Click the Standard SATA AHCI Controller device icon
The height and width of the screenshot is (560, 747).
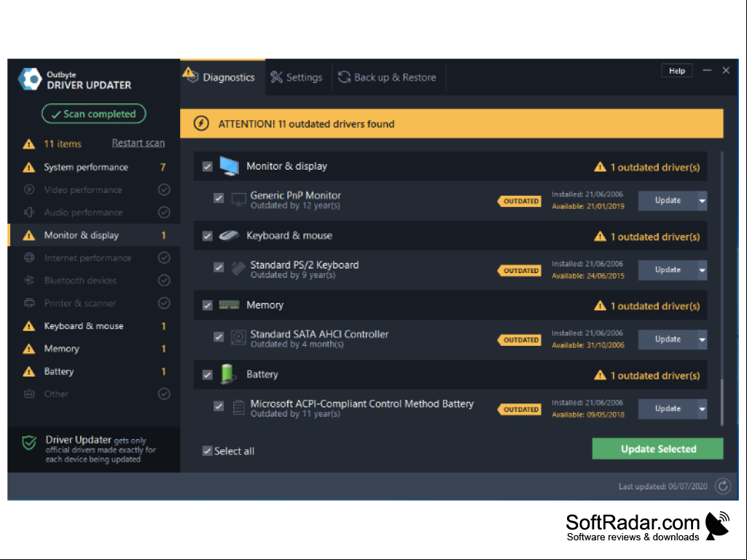(238, 338)
